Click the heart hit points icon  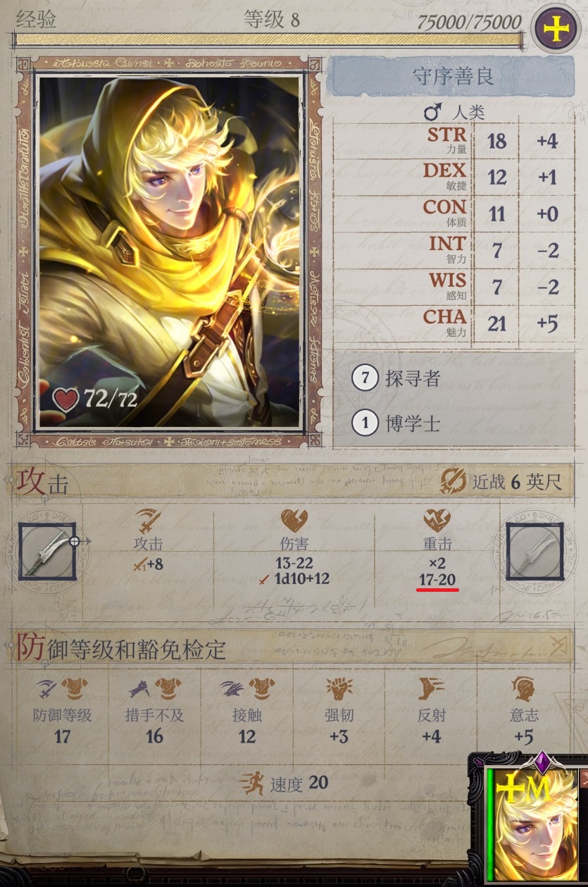(65, 399)
